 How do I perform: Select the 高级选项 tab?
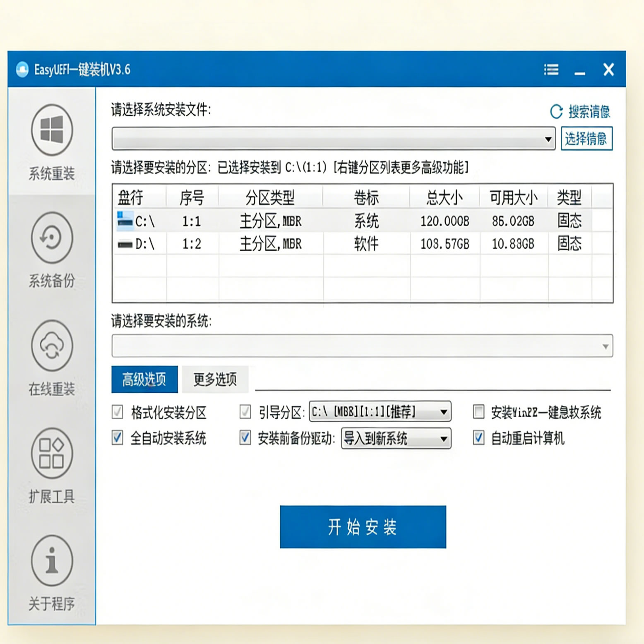click(144, 379)
